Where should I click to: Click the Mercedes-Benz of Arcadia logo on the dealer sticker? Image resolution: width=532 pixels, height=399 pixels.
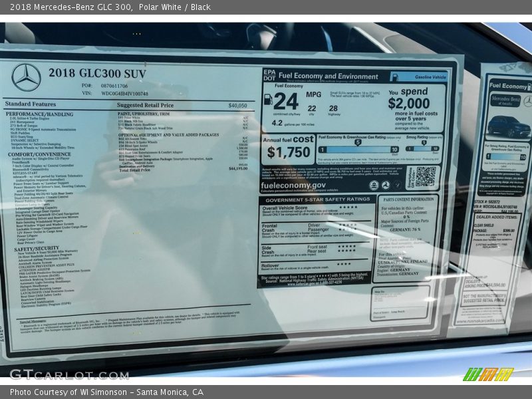(x=505, y=101)
